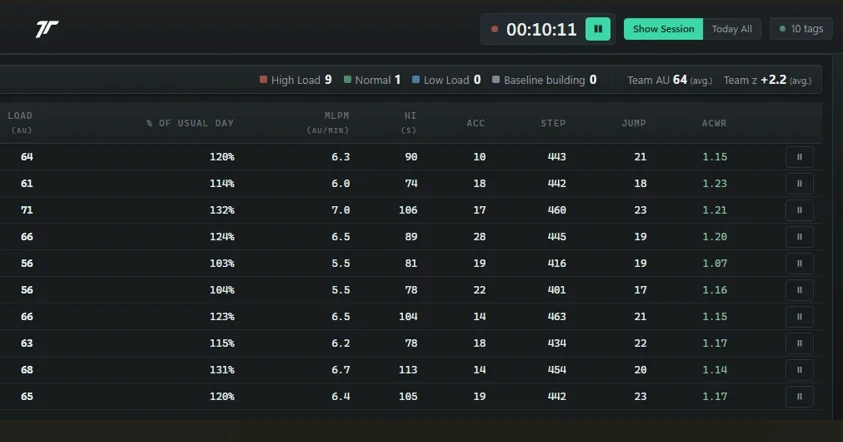Sort by JUMP column header
This screenshot has height=442, width=843.
pyautogui.click(x=634, y=123)
